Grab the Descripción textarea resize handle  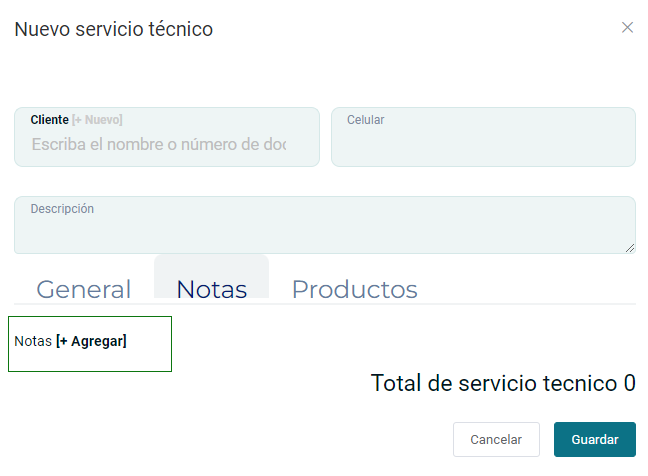630,248
